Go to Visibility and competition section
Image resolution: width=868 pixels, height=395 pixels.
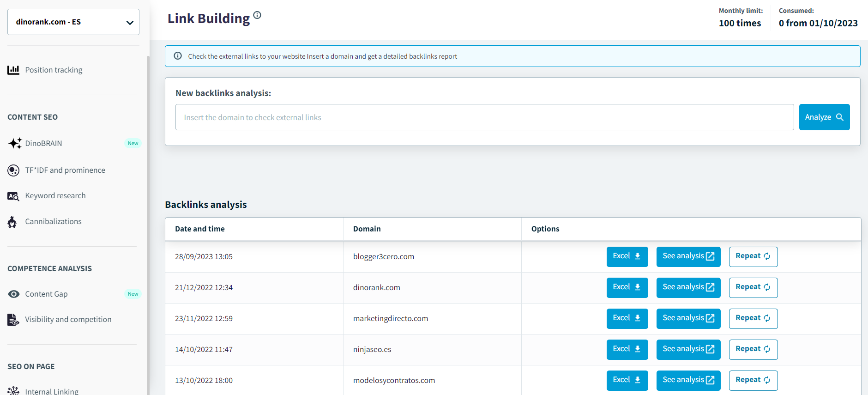click(68, 320)
